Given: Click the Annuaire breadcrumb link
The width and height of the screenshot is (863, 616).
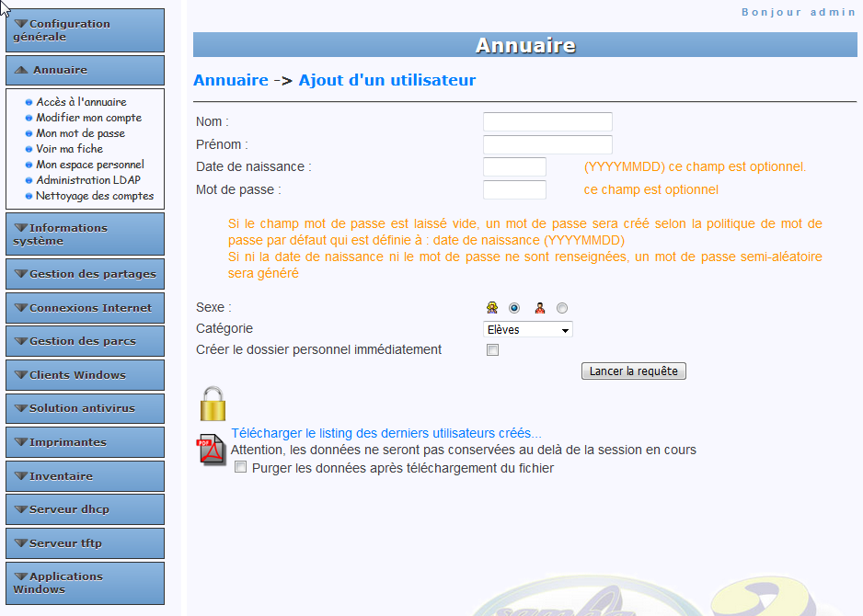Looking at the screenshot, I should tap(231, 80).
